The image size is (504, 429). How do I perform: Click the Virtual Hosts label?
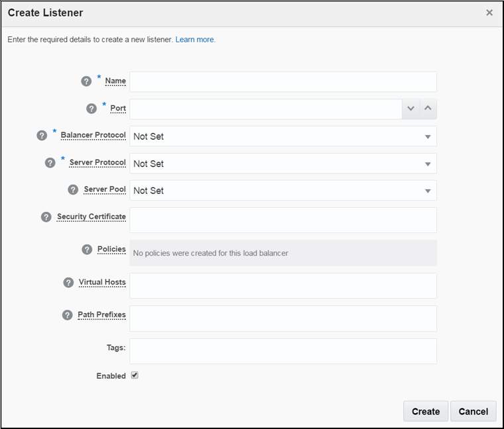102,282
